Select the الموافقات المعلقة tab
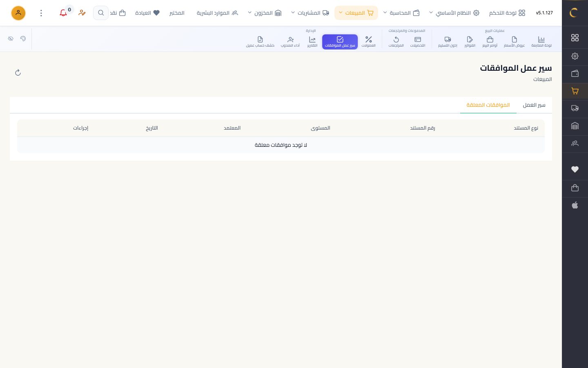Screen dimensions: 588x368 click(x=488, y=105)
